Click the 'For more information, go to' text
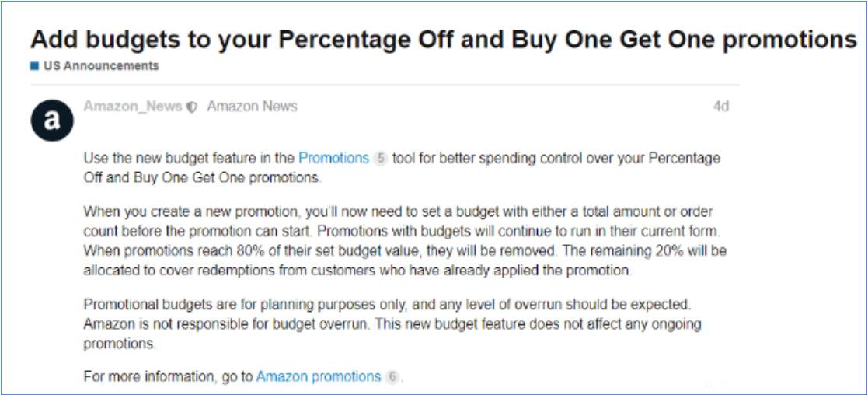Image resolution: width=868 pixels, height=395 pixels. pos(168,377)
